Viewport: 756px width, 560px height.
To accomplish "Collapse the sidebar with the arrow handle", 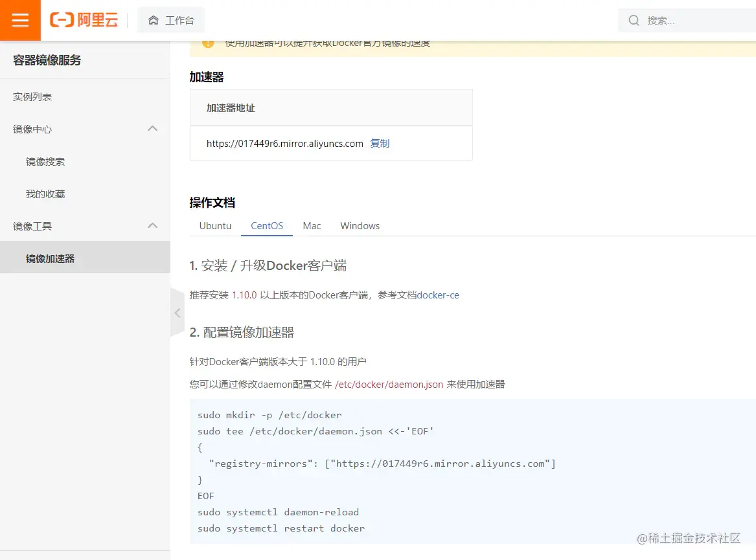I will [178, 313].
